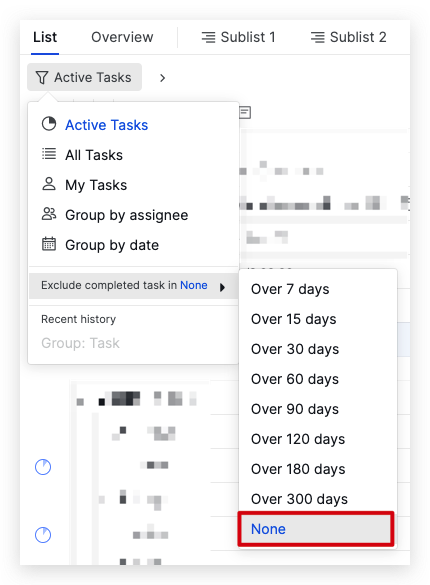Click the Group: Task recent history entry

(x=80, y=343)
